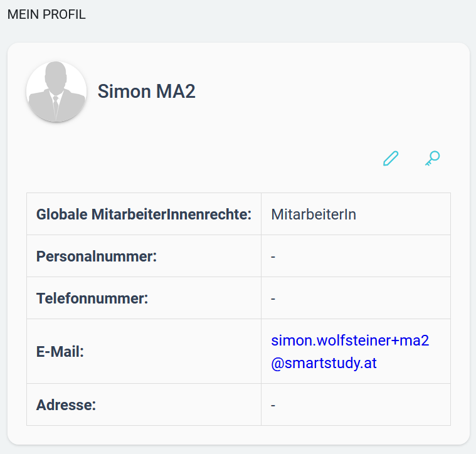Click the @smartstudy.at part of email
The height and width of the screenshot is (454, 476).
tap(324, 363)
